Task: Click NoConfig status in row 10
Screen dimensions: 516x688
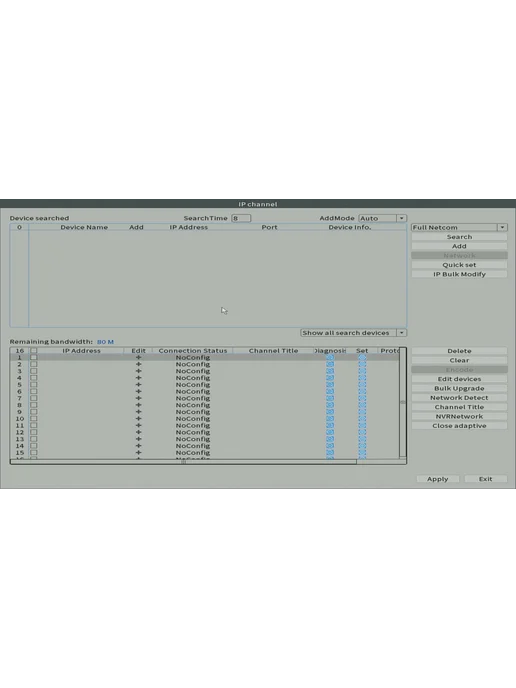Action: tap(193, 419)
